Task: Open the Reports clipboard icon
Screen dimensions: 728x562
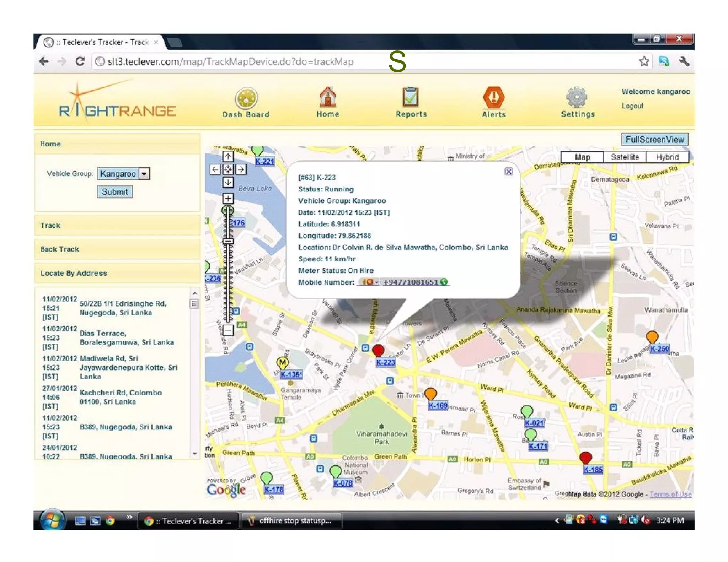Action: (411, 97)
